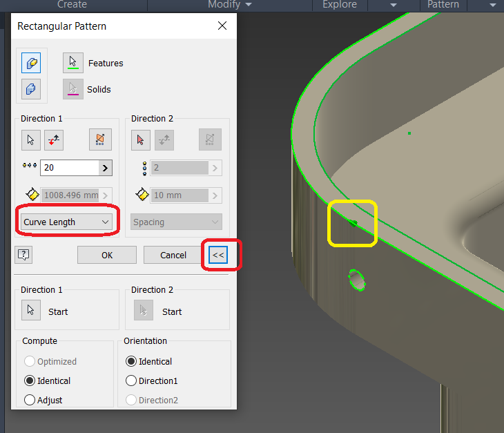Toggle Direction 2 midplane icon
Viewport: 504px width, 433px height.
tap(210, 139)
